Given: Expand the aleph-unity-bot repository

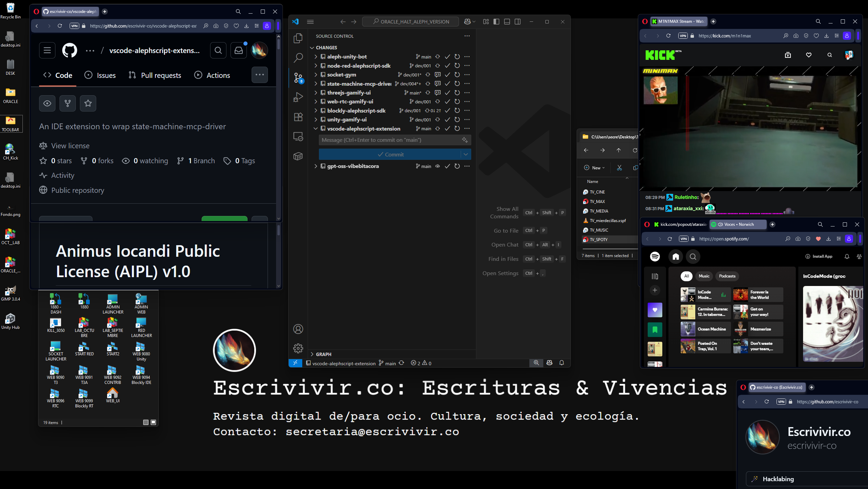Looking at the screenshot, I should pyautogui.click(x=316, y=57).
